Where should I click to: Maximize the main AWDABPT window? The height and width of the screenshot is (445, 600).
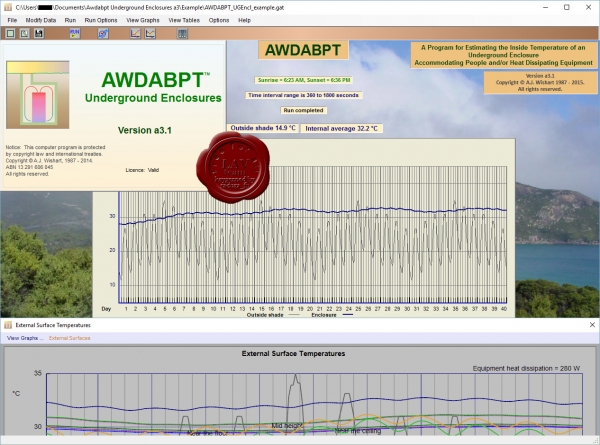[567, 7]
